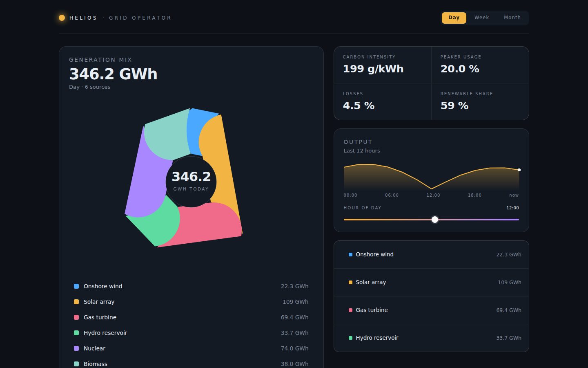Click the large 346.2 GWh Generation Mix heading
The image size is (588, 368).
click(x=114, y=74)
